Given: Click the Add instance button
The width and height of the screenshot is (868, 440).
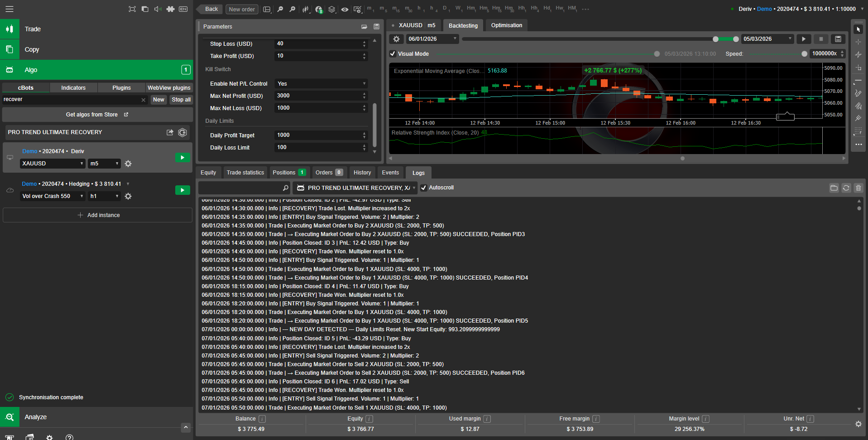Looking at the screenshot, I should pyautogui.click(x=98, y=215).
